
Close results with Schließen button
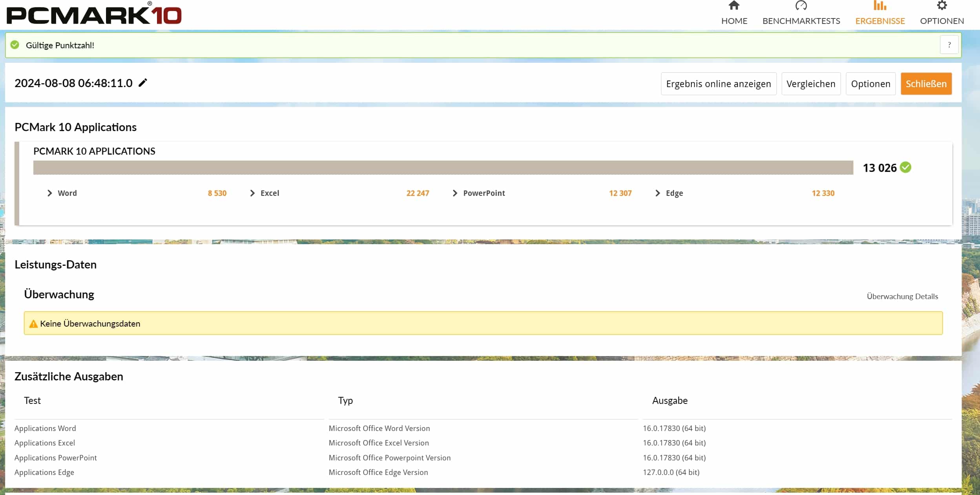coord(926,84)
